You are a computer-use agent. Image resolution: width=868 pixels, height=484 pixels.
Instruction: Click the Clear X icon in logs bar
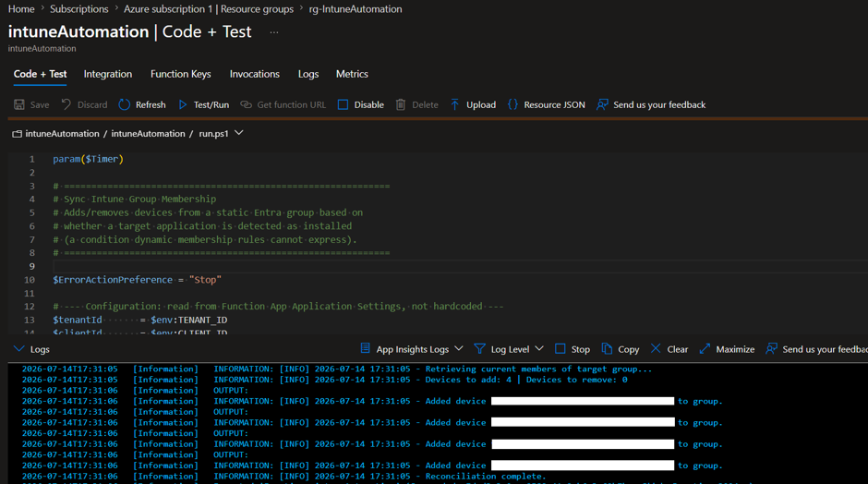point(656,348)
